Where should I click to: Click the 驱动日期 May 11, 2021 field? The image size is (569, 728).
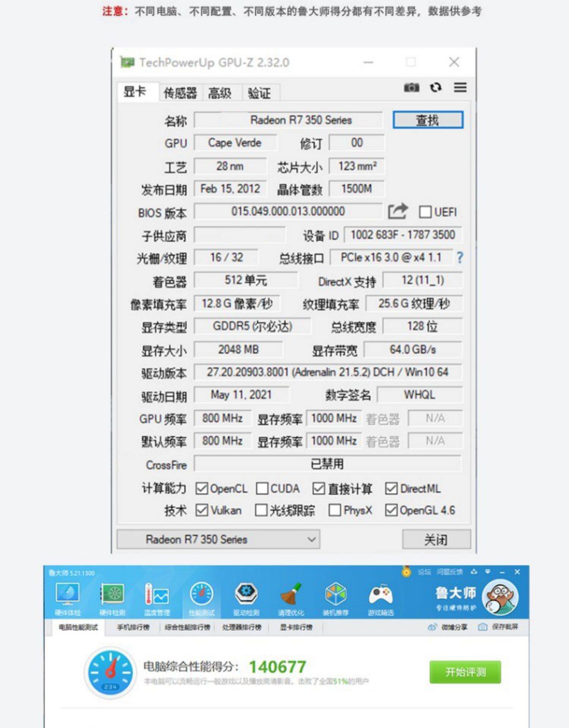tap(242, 395)
